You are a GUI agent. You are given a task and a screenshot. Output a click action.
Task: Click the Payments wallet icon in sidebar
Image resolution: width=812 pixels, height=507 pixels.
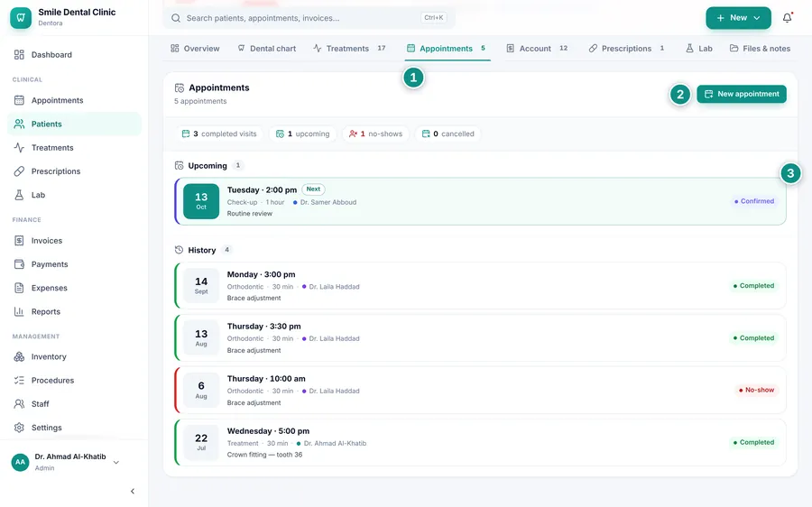19,264
